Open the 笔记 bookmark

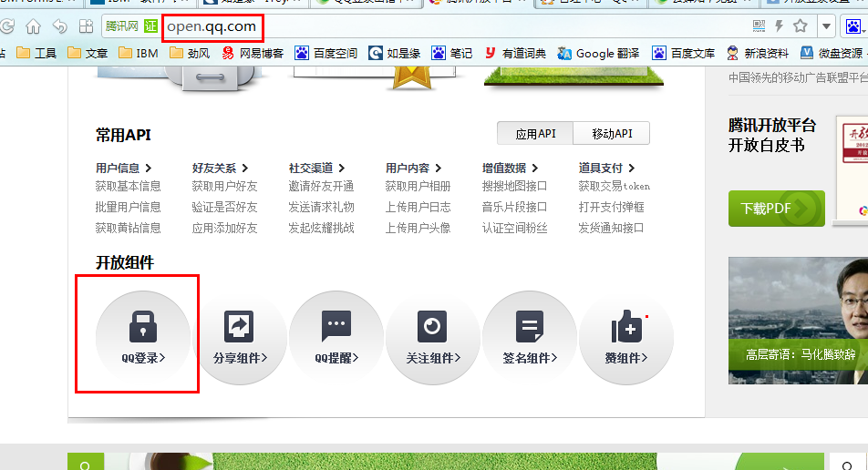[x=451, y=53]
